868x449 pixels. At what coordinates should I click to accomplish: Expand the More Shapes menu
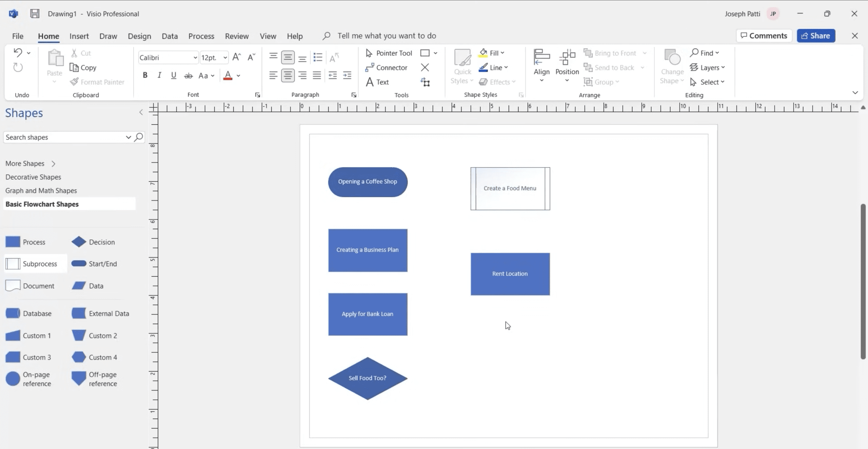coord(30,163)
